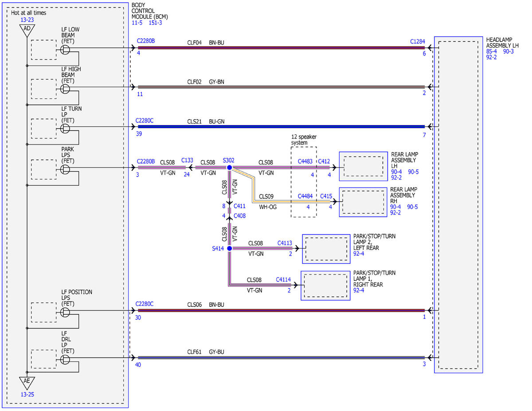Select the Park/Stop/Turn Lamp 2 Left Rear box
532x411 pixels.
[x=327, y=248]
